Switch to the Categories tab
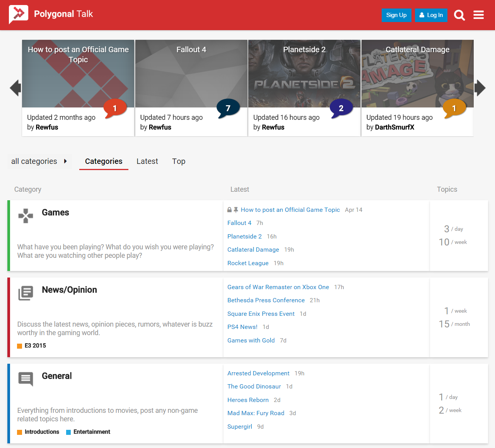Screen dimensions: 495x448 [104, 161]
